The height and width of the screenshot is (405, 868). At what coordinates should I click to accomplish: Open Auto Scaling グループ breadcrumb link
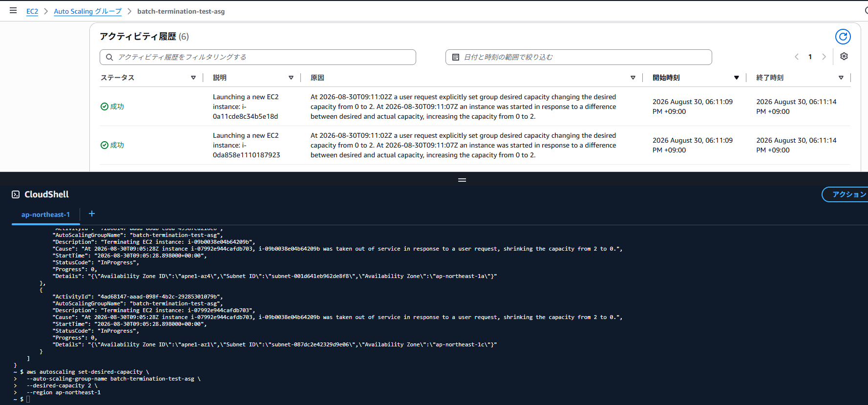pyautogui.click(x=87, y=11)
